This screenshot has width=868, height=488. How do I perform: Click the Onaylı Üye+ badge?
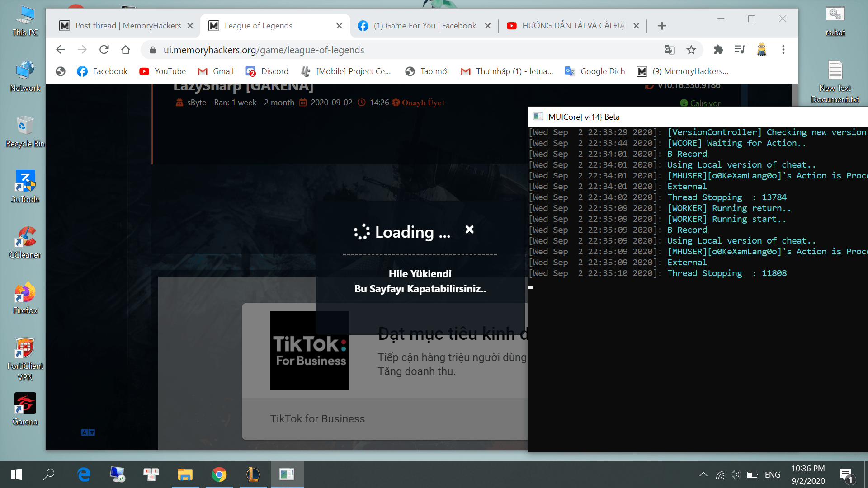tap(419, 103)
